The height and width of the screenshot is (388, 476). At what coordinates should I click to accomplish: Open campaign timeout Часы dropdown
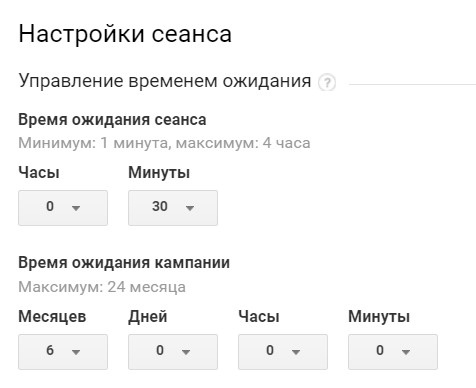pyautogui.click(x=283, y=352)
